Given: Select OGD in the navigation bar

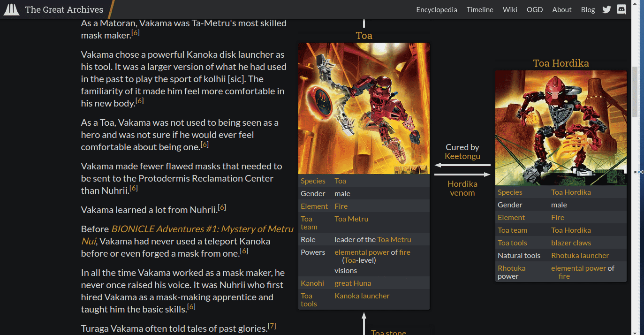Looking at the screenshot, I should (534, 10).
